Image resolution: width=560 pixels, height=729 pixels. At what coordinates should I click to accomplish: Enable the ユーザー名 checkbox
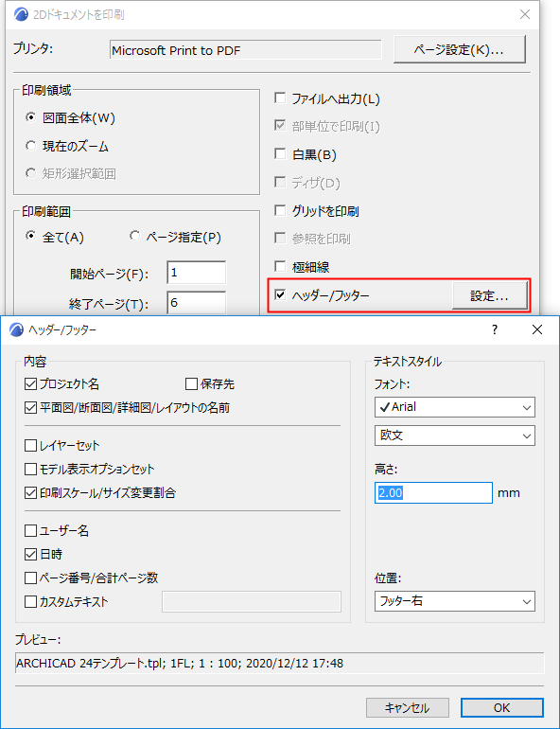[x=30, y=530]
